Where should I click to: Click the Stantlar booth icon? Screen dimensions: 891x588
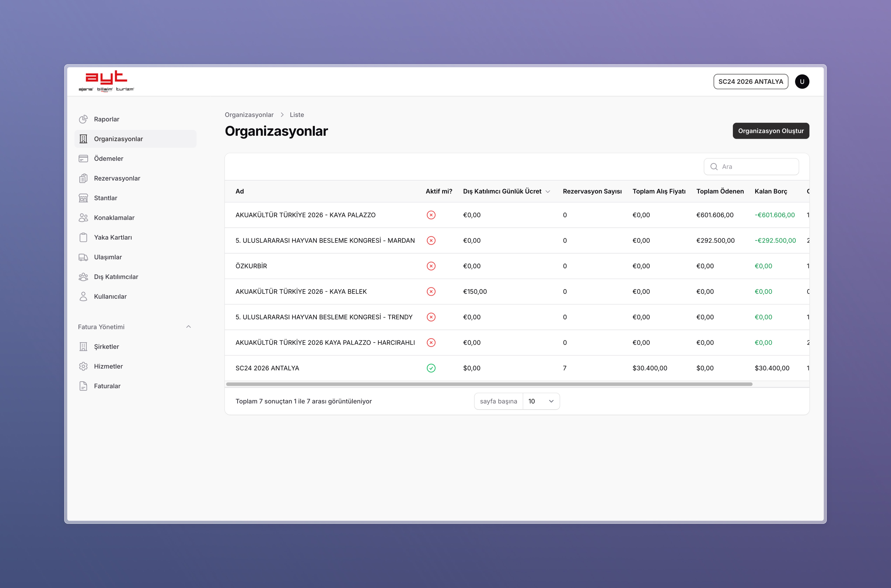click(x=83, y=198)
